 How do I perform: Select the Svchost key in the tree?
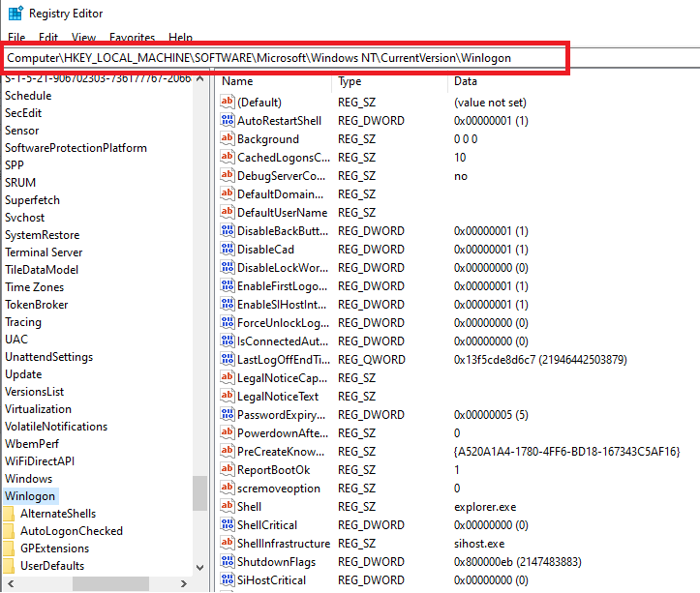[x=24, y=218]
